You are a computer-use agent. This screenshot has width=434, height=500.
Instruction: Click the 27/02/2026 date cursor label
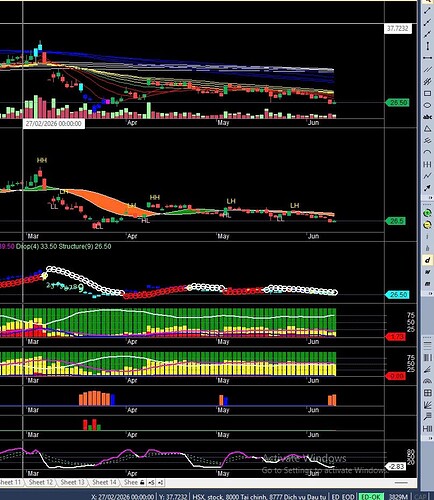54,124
